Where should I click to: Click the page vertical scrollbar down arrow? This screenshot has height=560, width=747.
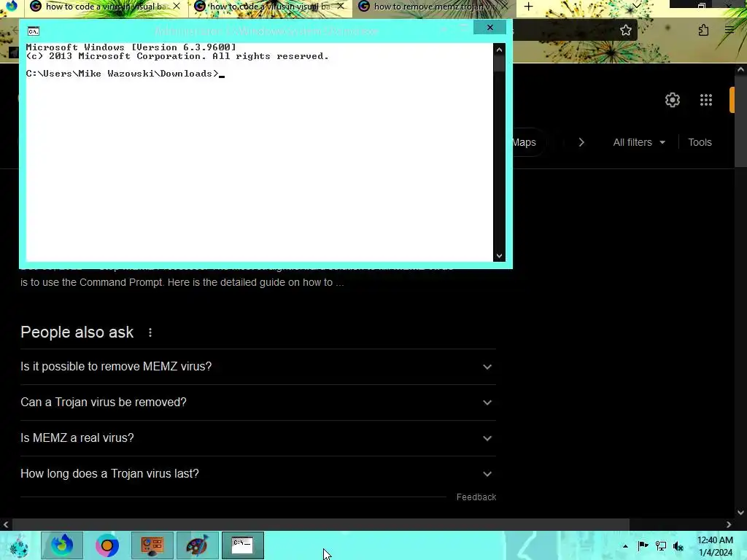pos(740,513)
